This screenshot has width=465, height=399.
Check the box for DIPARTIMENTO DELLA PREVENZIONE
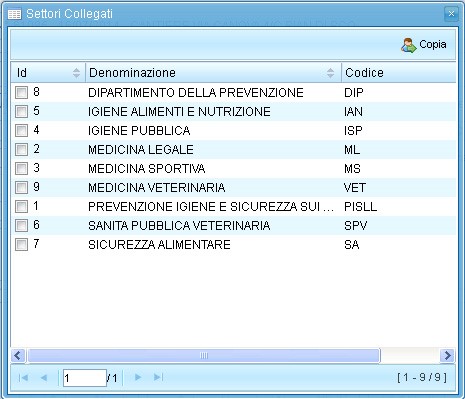click(x=21, y=92)
